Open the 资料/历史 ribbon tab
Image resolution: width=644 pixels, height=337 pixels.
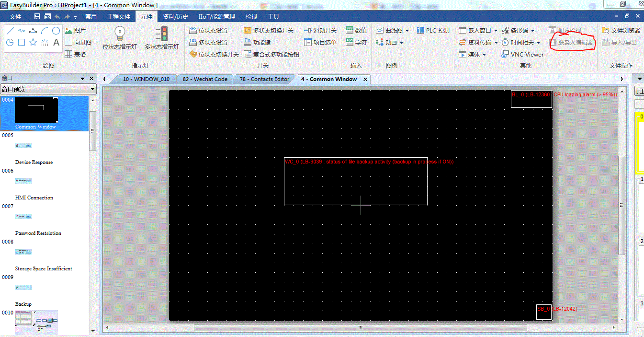(x=175, y=16)
